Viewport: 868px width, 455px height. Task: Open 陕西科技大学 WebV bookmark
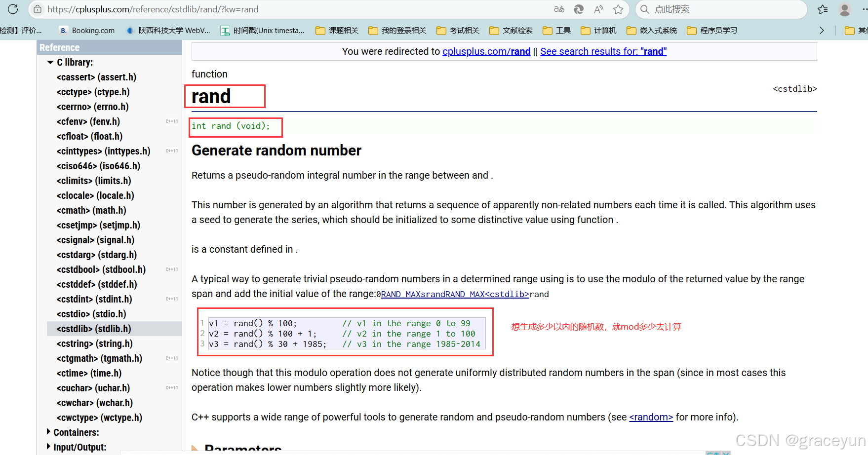pos(168,31)
